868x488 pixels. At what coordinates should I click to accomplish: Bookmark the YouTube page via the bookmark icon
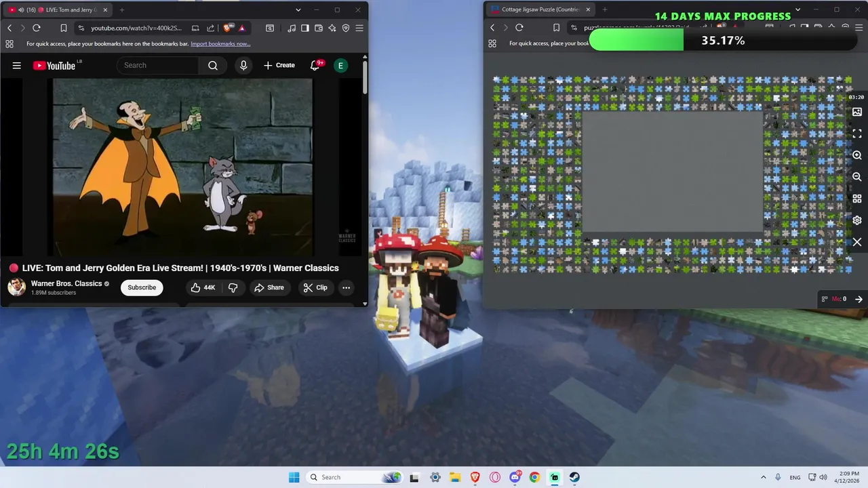pos(63,28)
